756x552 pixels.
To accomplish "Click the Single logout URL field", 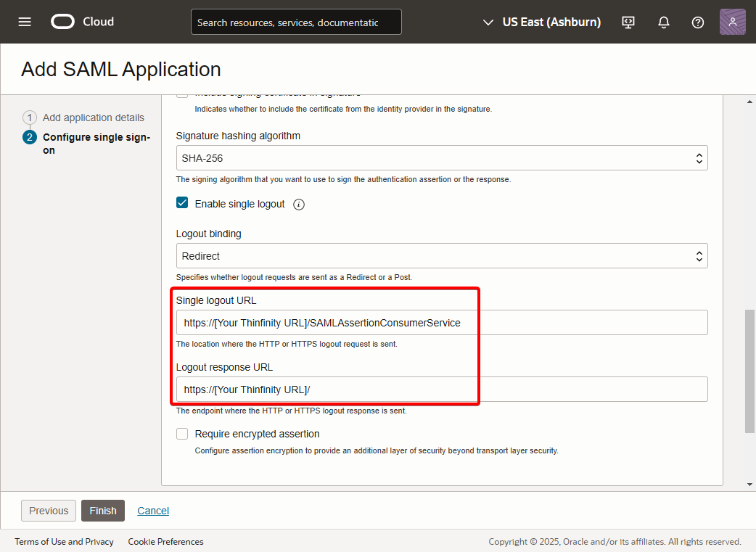I will point(442,323).
